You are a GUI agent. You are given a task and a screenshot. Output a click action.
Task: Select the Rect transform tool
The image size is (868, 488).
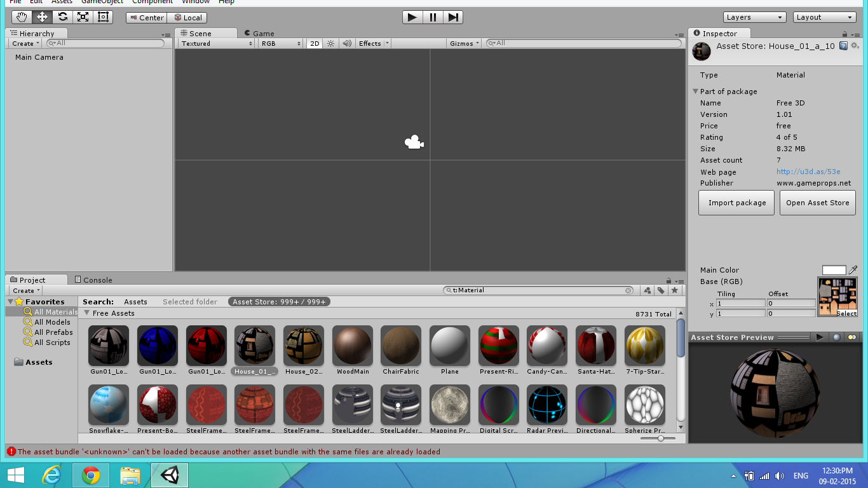coord(103,17)
